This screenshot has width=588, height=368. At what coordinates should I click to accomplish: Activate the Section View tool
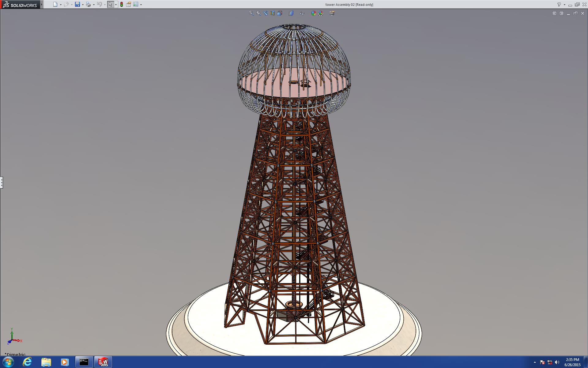coord(273,13)
